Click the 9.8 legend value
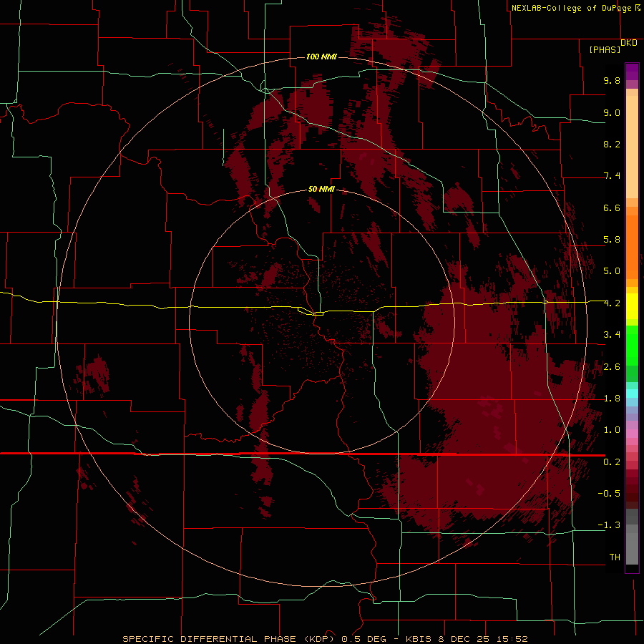 pyautogui.click(x=612, y=80)
